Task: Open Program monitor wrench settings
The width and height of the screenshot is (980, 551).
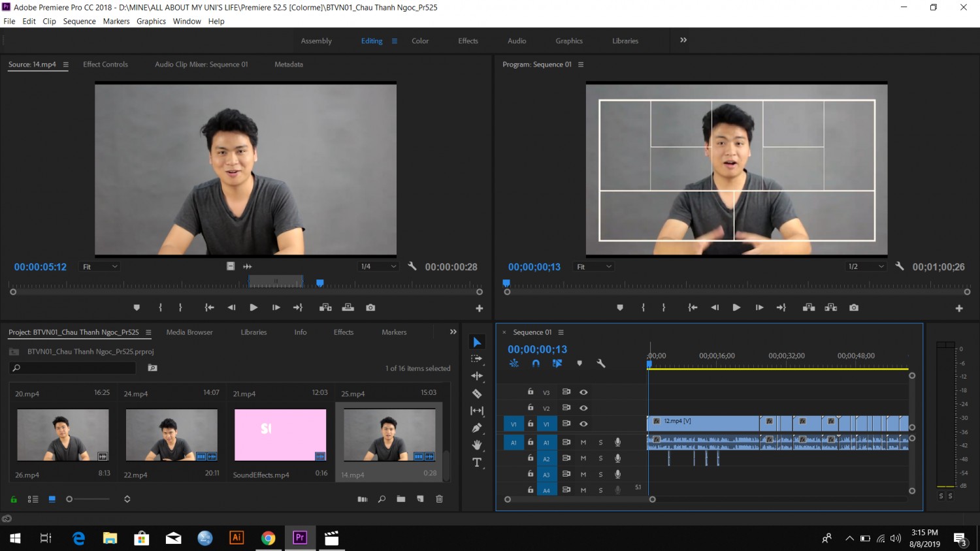Action: (900, 266)
